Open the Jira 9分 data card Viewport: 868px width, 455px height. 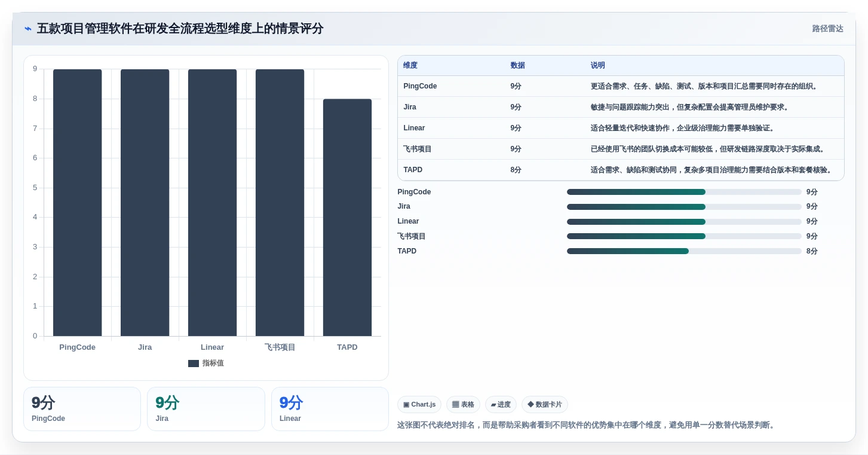206,409
